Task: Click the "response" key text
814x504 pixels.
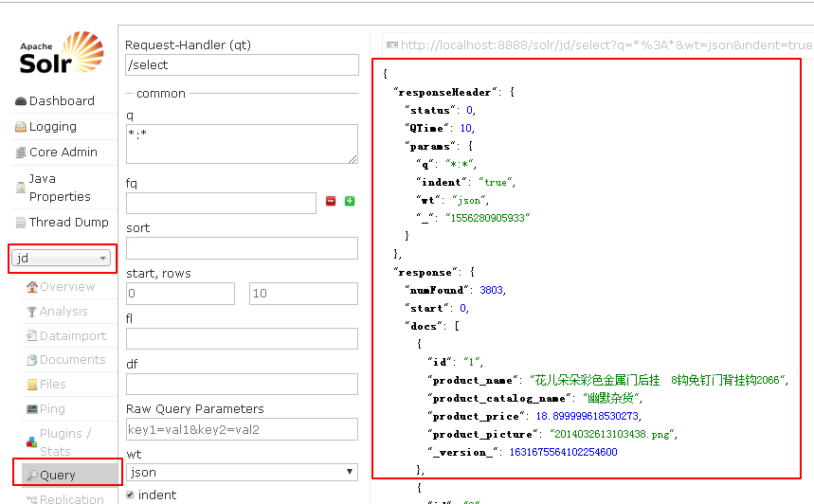Action: 425,273
